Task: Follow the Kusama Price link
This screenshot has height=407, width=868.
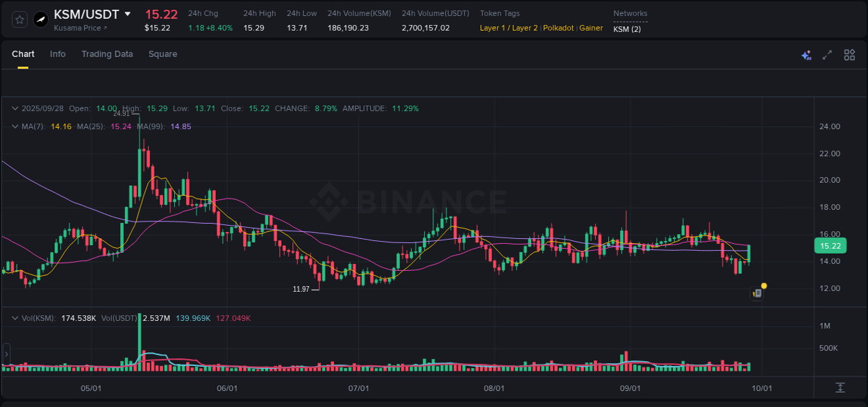Action: click(76, 28)
